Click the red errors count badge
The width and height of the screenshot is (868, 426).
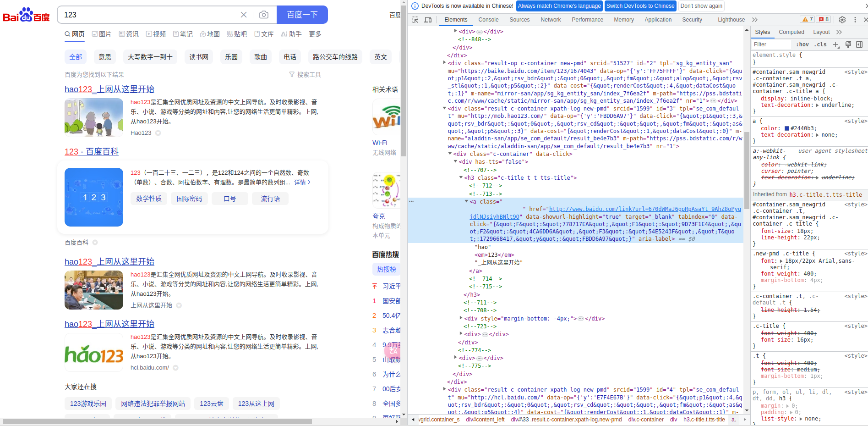[x=824, y=19]
